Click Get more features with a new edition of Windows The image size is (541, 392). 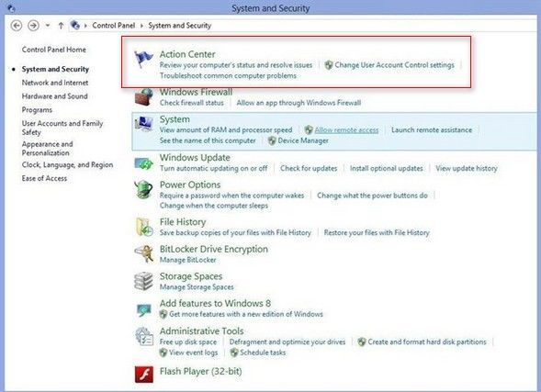246,314
